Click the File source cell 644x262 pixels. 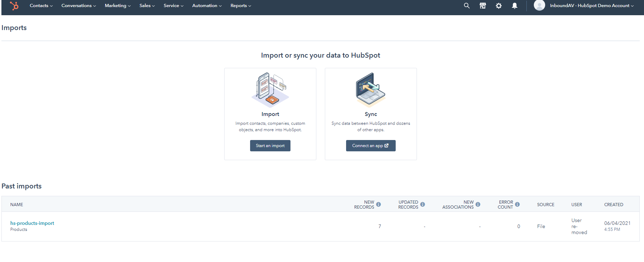tap(541, 226)
